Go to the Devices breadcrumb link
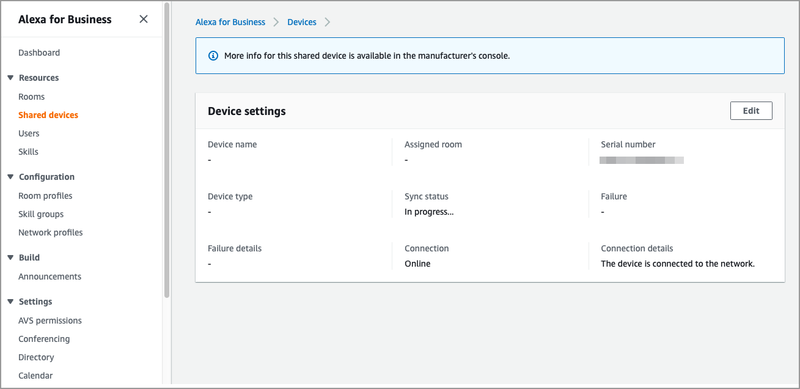 tap(302, 22)
